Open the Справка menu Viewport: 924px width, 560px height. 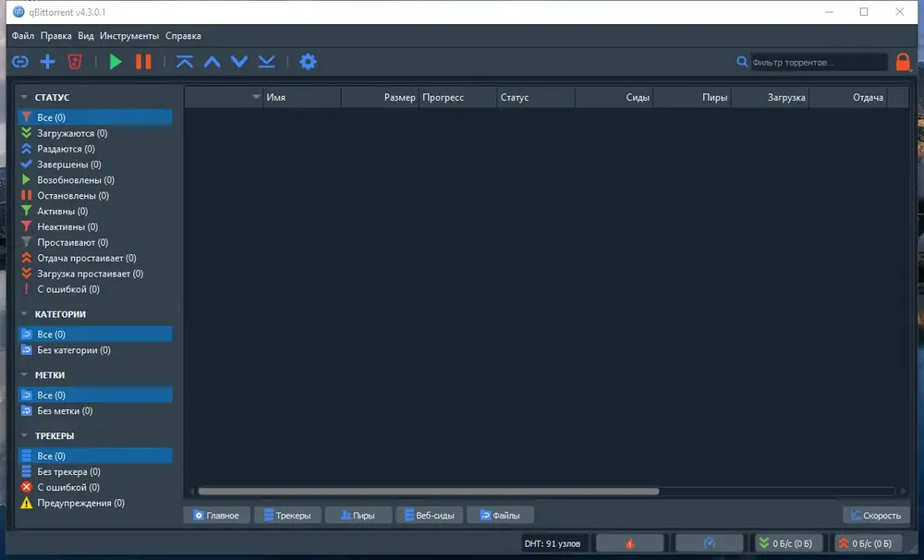click(x=183, y=36)
